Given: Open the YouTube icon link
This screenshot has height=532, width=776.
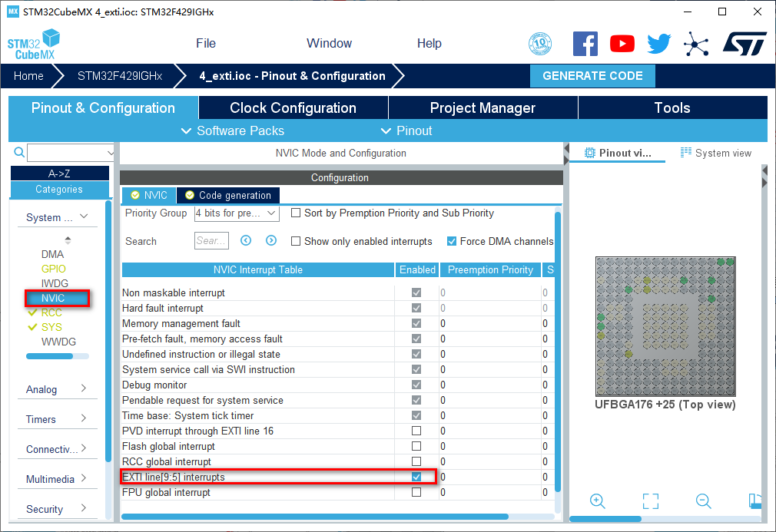Looking at the screenshot, I should pos(622,44).
